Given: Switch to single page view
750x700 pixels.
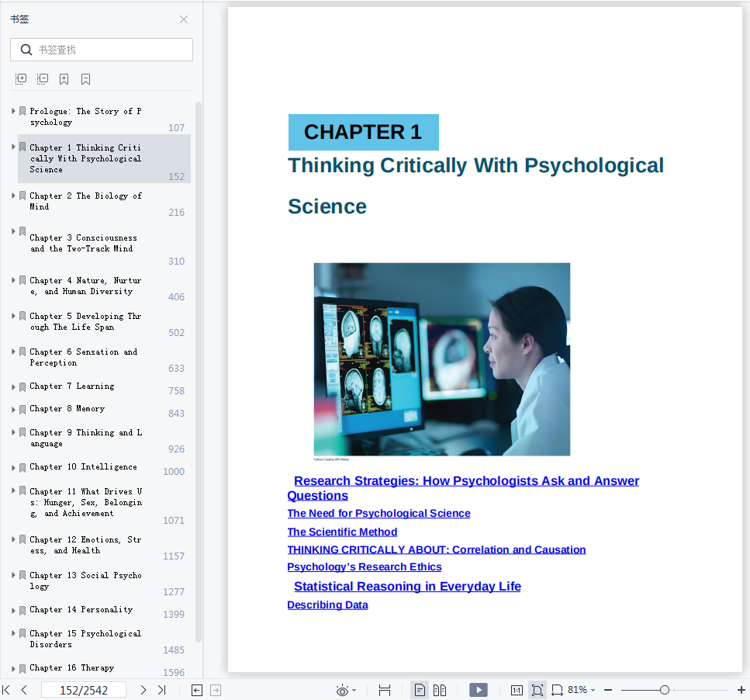Looking at the screenshot, I should [x=420, y=690].
